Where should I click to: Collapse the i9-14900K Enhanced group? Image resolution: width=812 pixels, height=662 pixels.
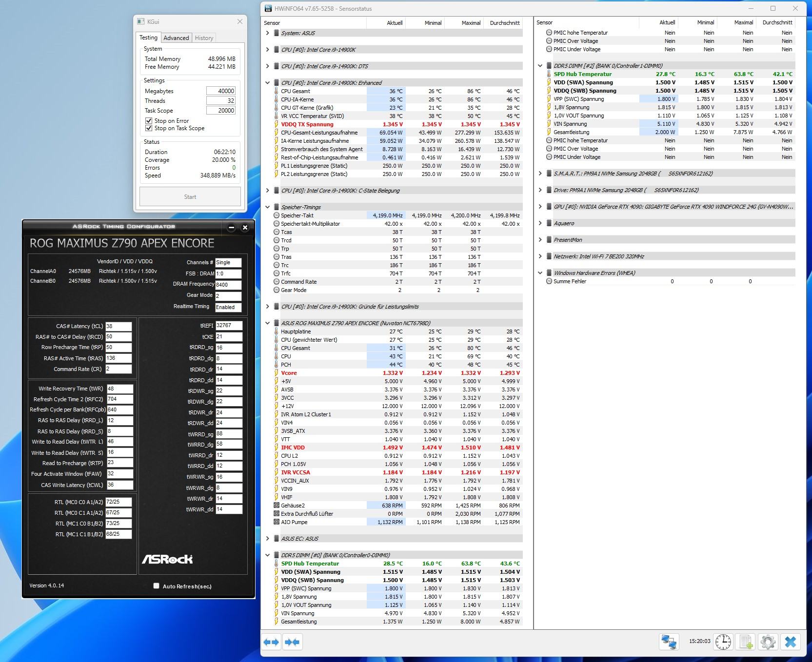267,83
